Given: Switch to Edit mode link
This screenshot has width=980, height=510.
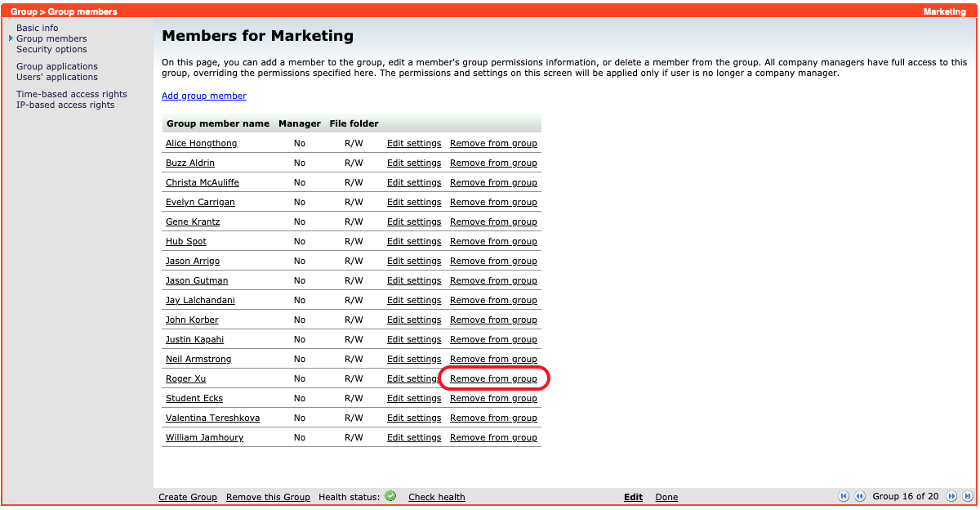Looking at the screenshot, I should point(633,497).
